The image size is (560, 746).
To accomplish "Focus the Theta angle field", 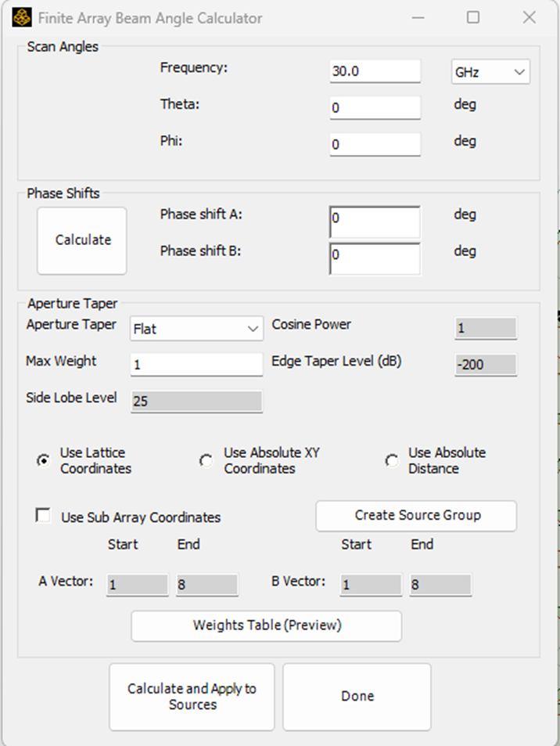I will (375, 108).
